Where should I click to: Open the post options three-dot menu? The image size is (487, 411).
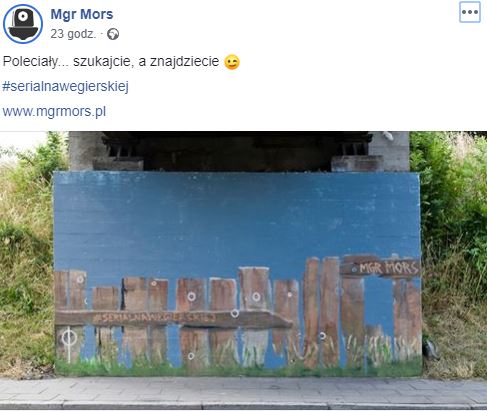(470, 12)
